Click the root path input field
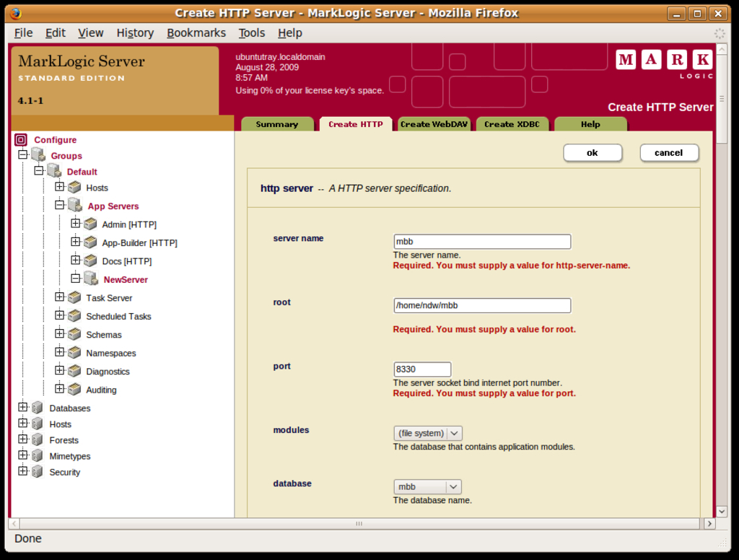739x560 pixels. tap(482, 305)
